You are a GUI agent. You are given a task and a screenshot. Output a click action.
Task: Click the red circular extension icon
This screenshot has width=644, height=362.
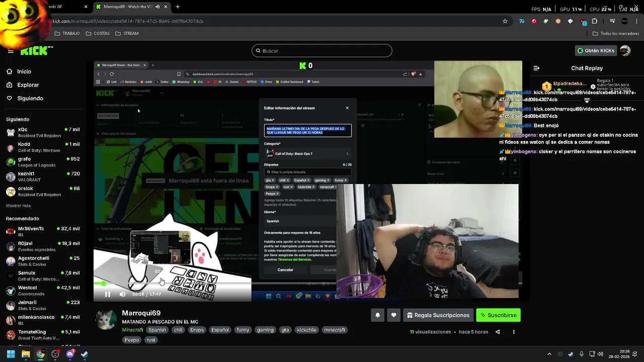(534, 21)
